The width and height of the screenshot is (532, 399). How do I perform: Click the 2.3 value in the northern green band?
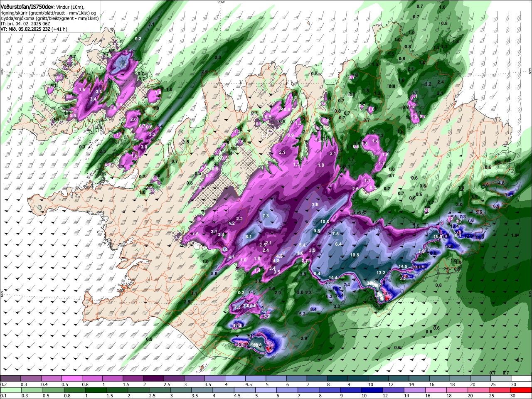pyautogui.click(x=218, y=57)
